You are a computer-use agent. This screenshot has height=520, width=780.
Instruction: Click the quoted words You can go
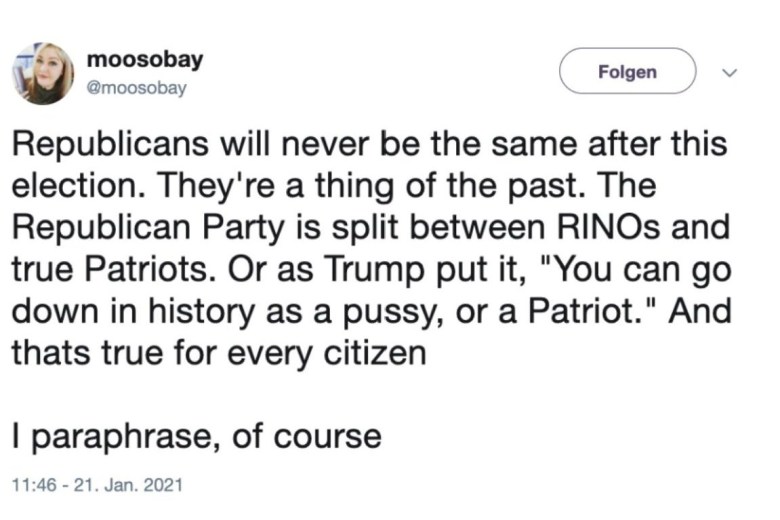point(640,270)
